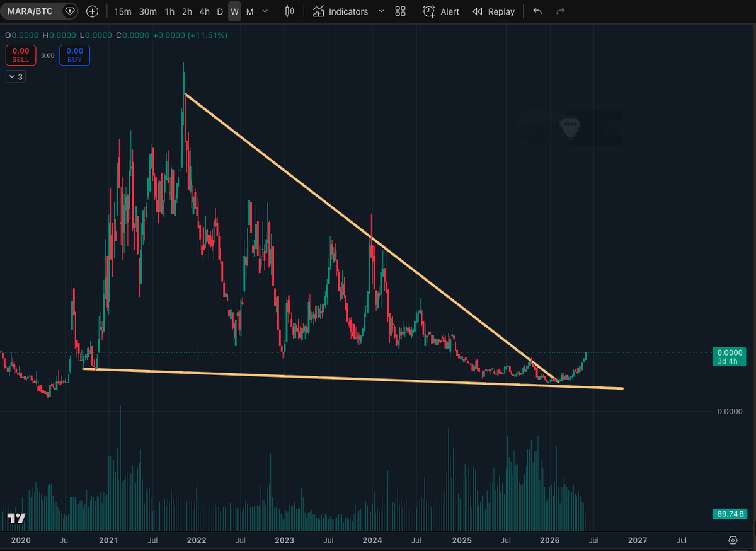Click the TradingView logo at chart bottom
The height and width of the screenshot is (551, 756).
16,518
